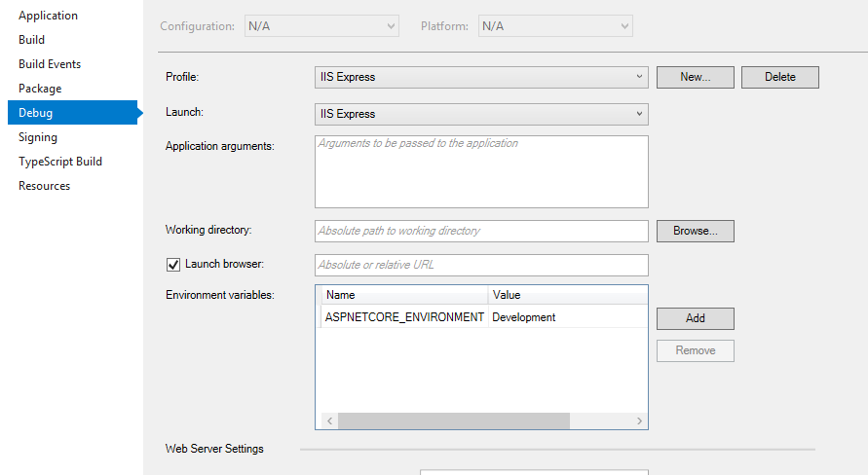Screen dimensions: 868x475
Task: Click the horizontal scrollbar thumb
Action: pos(454,420)
